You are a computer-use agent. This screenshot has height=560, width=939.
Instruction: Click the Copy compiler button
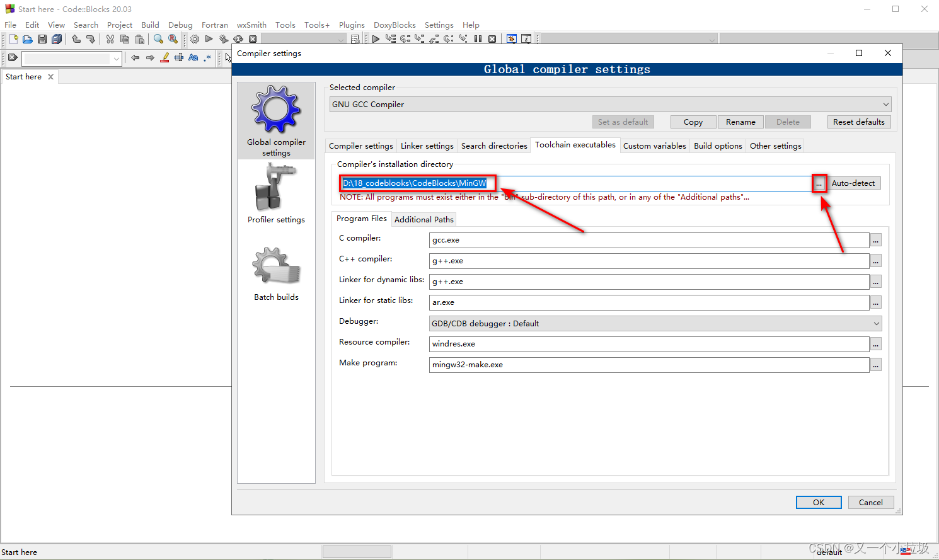(693, 122)
